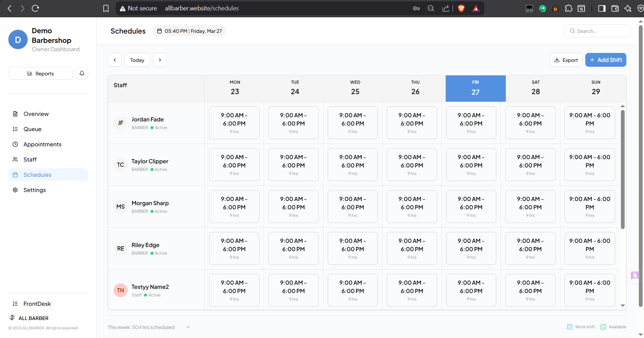This screenshot has width=644, height=338.
Task: Select the Schedules sidebar item
Action: click(48, 175)
